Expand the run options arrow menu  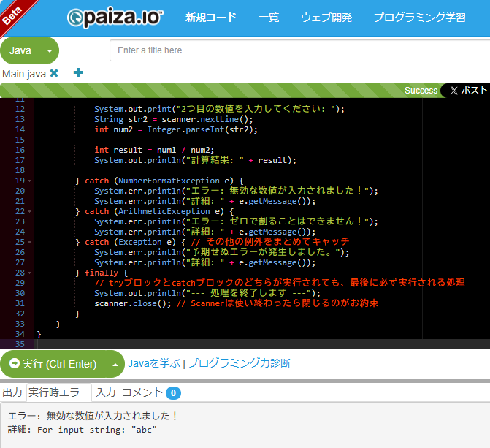[114, 363]
